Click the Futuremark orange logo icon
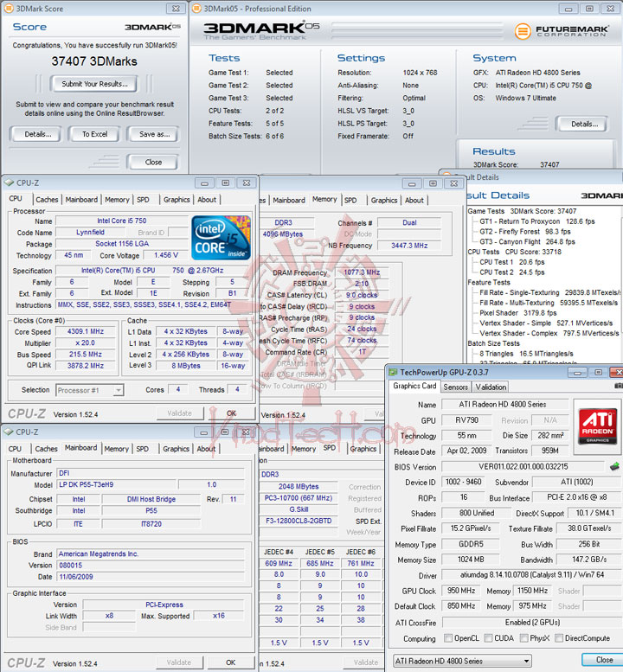The image size is (623, 672). click(523, 31)
